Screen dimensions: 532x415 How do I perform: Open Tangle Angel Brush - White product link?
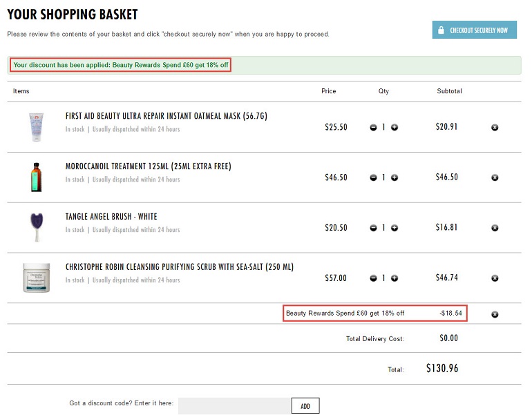tap(111, 216)
